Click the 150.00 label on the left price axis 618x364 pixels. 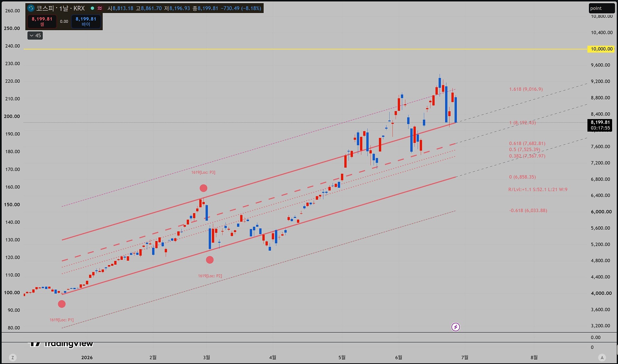click(x=12, y=205)
